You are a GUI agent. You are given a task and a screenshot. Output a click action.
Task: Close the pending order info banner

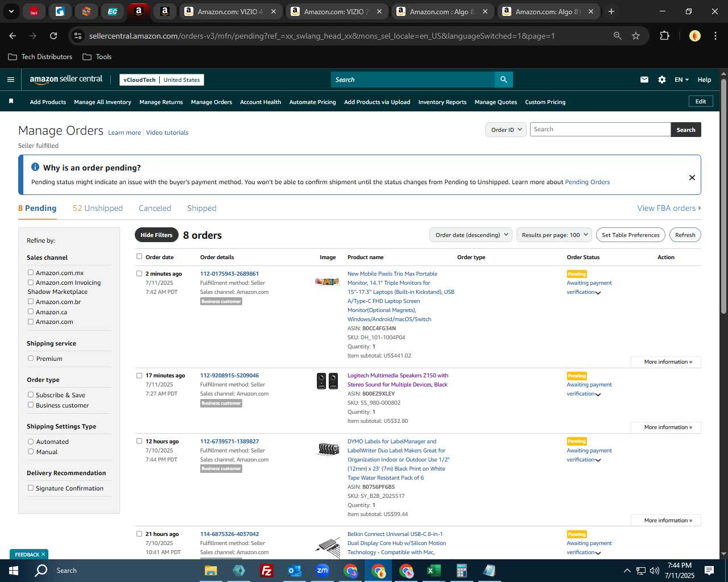(692, 177)
